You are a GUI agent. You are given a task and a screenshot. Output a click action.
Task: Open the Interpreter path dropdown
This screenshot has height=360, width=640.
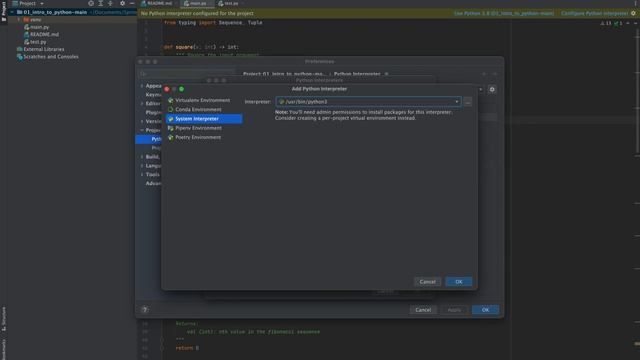coord(457,102)
